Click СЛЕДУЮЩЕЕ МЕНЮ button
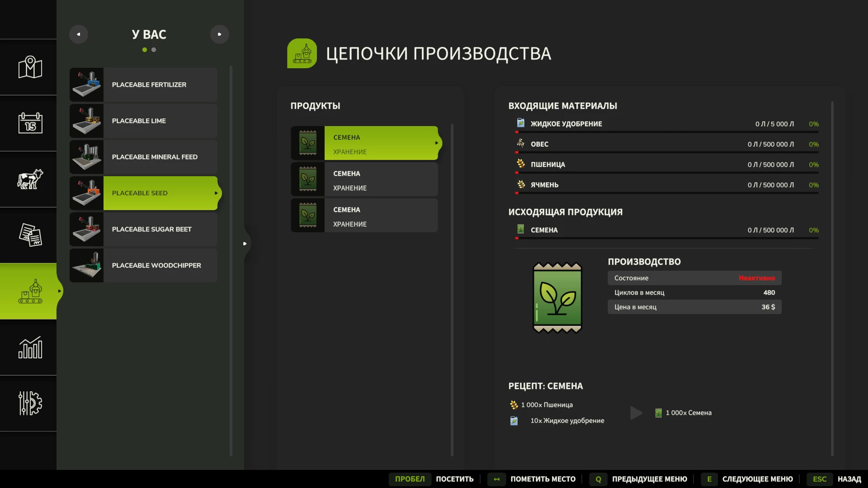The height and width of the screenshot is (488, 868). [x=758, y=479]
